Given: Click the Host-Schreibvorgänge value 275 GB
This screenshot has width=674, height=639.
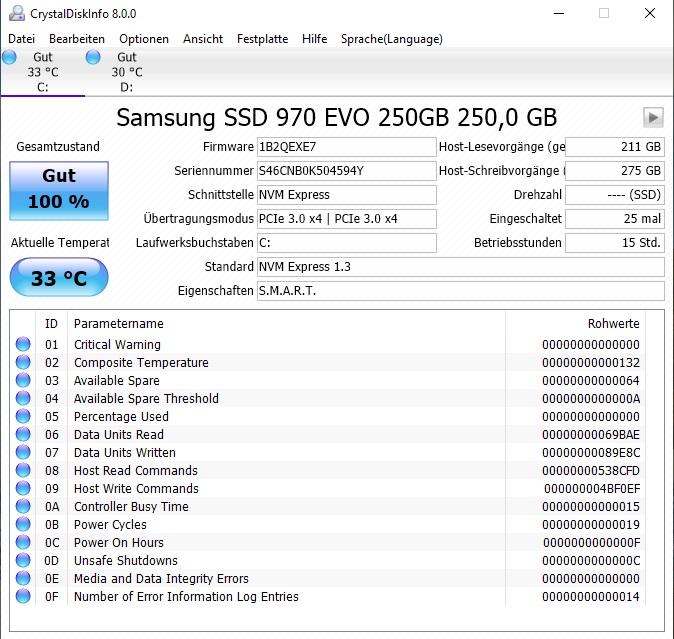Looking at the screenshot, I should 615,171.
